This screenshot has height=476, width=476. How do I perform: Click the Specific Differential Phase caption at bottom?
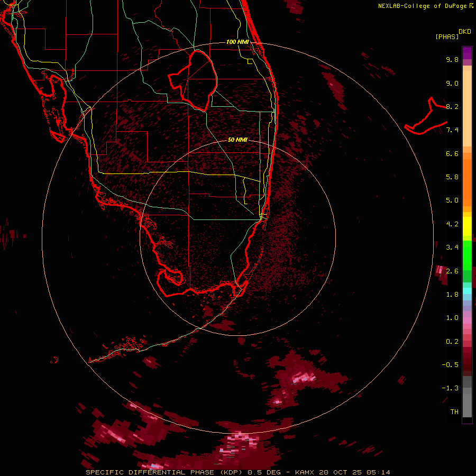pyautogui.click(x=237, y=472)
